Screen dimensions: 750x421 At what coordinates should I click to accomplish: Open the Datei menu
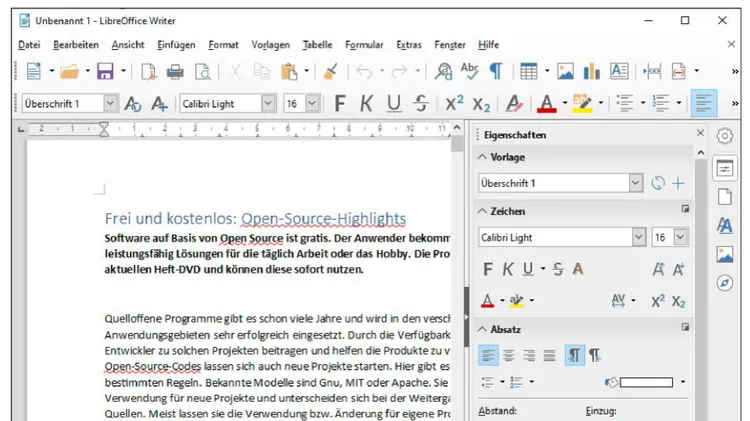[x=29, y=44]
